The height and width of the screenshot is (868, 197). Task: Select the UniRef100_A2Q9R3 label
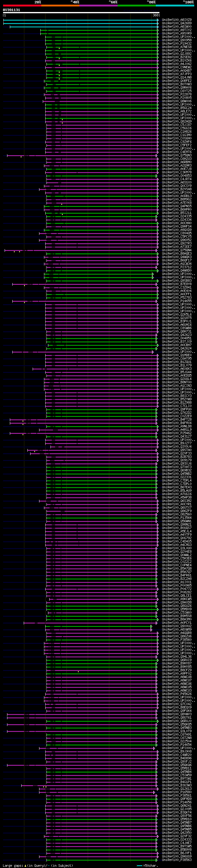tap(177, 165)
